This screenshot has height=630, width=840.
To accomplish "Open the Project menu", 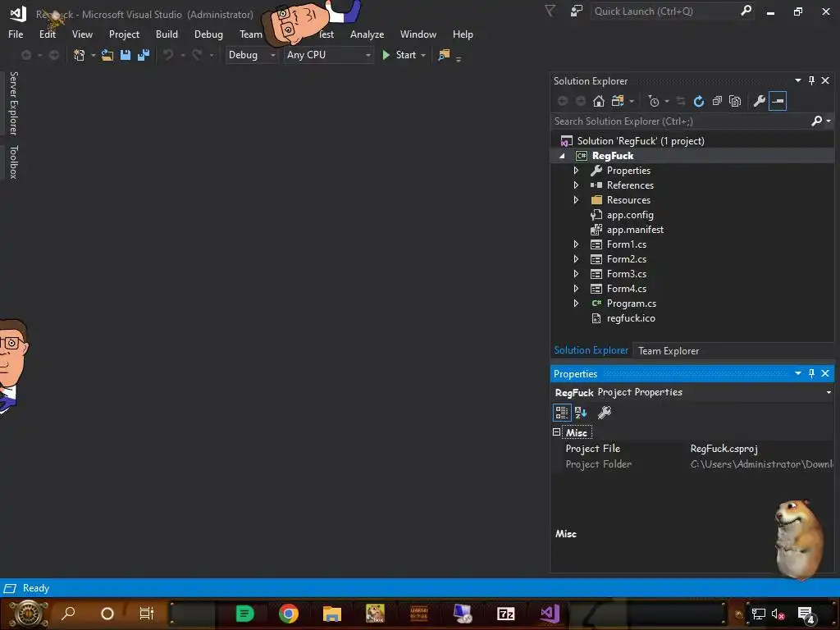I will [124, 34].
